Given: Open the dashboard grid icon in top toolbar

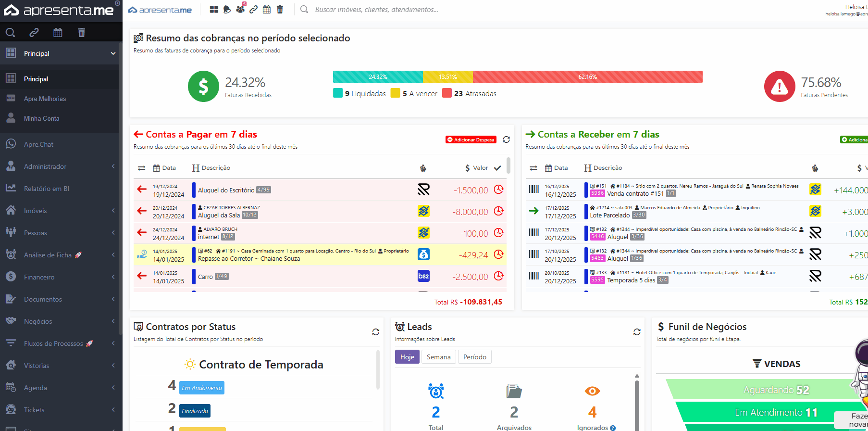Looking at the screenshot, I should 214,10.
